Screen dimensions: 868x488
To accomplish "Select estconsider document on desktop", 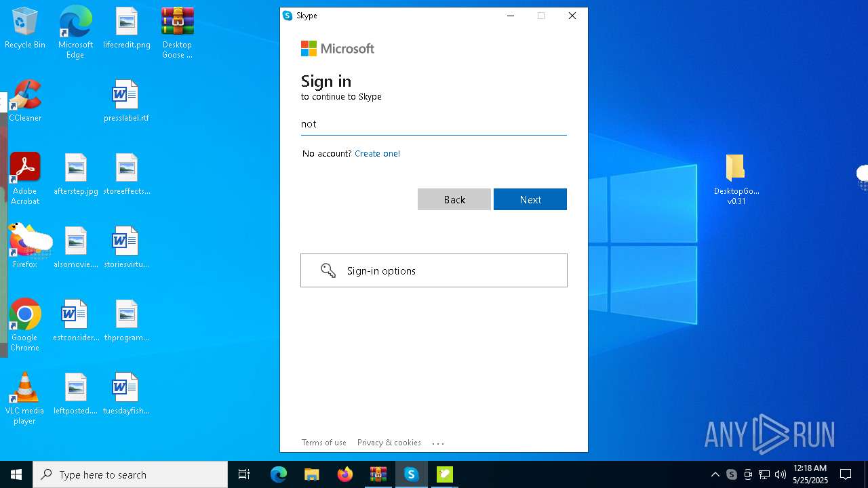I will [x=76, y=321].
